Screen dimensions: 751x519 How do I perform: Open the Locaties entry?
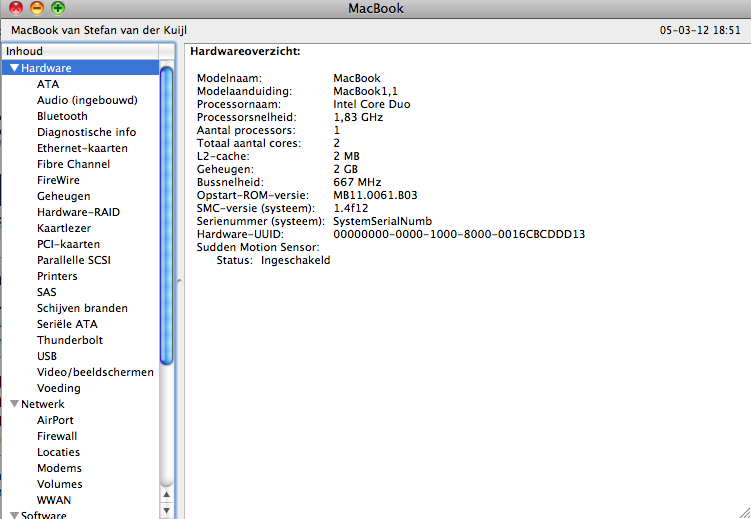58,452
